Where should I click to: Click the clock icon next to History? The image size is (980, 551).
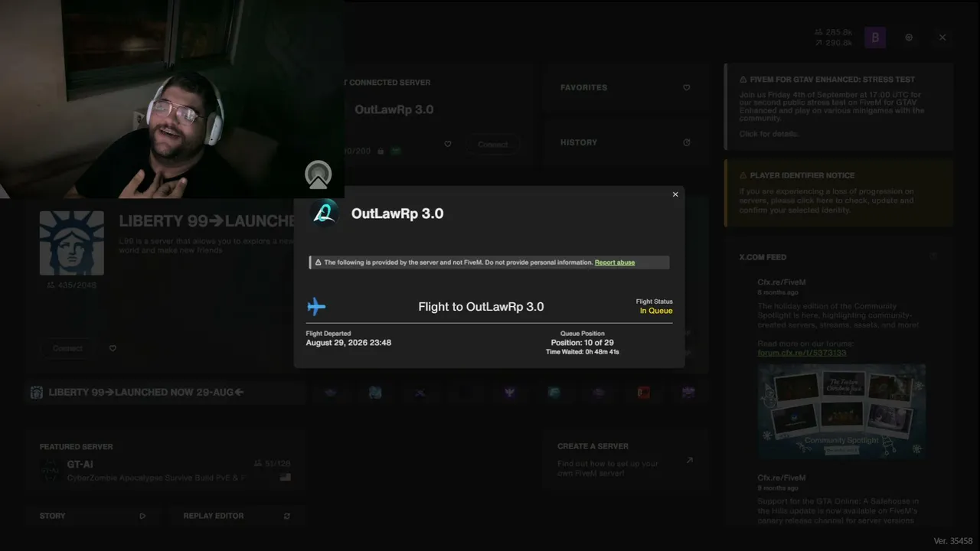[x=686, y=142]
